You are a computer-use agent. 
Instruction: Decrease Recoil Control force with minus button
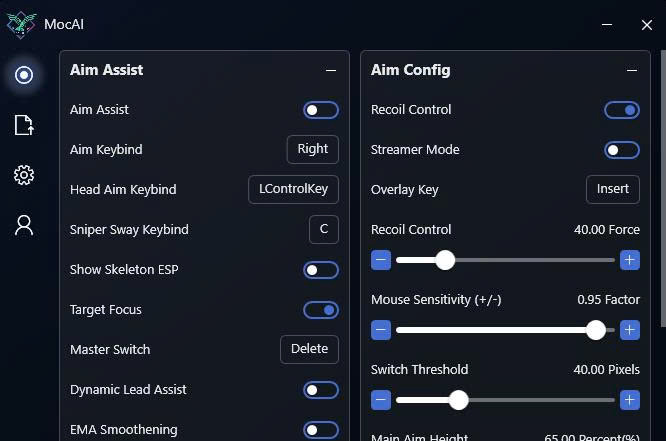tap(381, 260)
